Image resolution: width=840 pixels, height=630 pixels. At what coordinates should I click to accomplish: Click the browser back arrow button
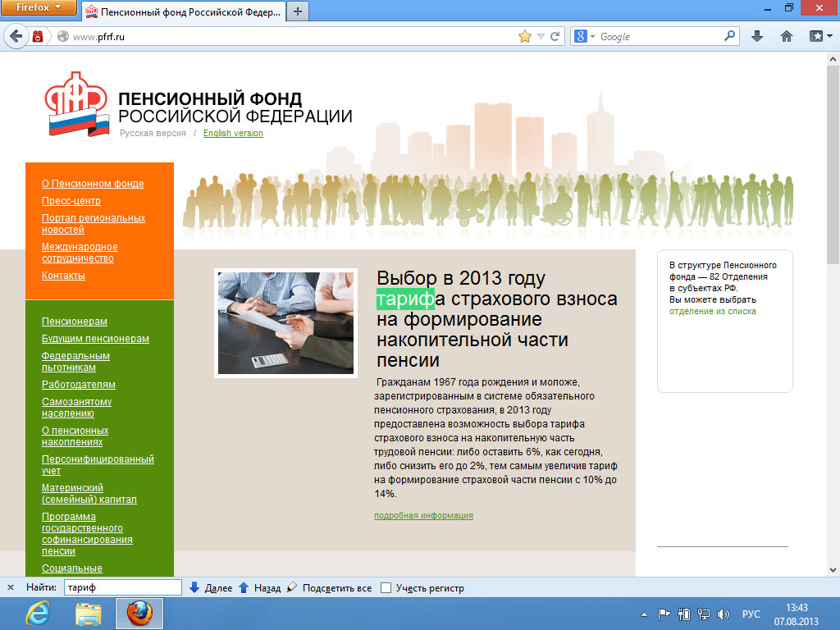tap(16, 36)
